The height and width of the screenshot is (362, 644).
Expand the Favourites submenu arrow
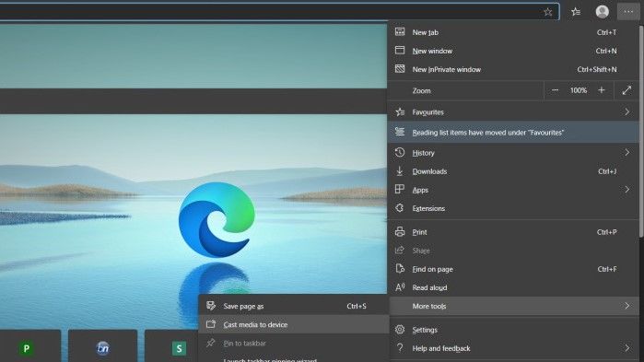[x=627, y=111]
